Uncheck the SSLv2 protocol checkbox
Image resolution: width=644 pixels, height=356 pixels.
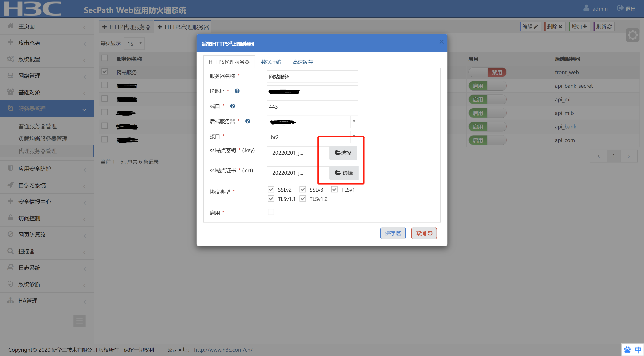pos(271,189)
